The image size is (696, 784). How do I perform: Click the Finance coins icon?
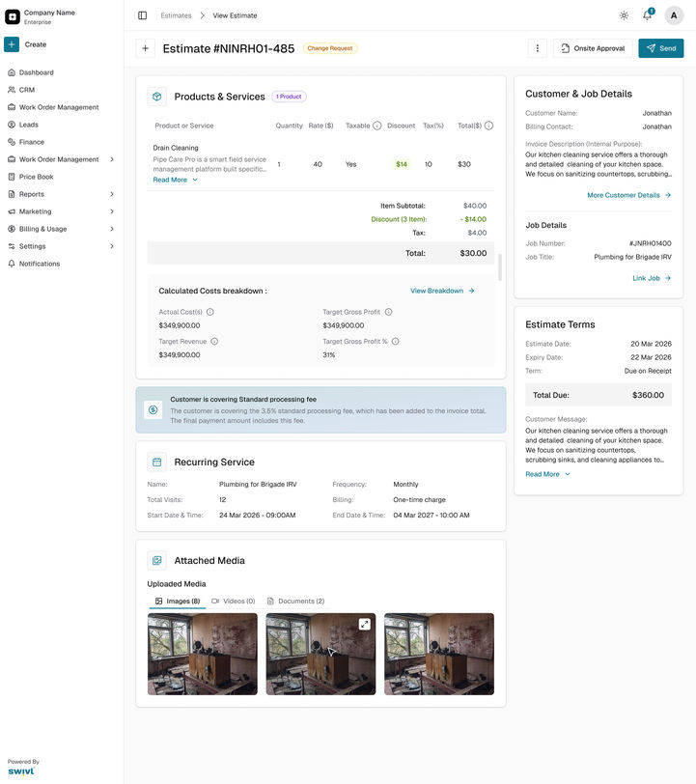click(12, 142)
